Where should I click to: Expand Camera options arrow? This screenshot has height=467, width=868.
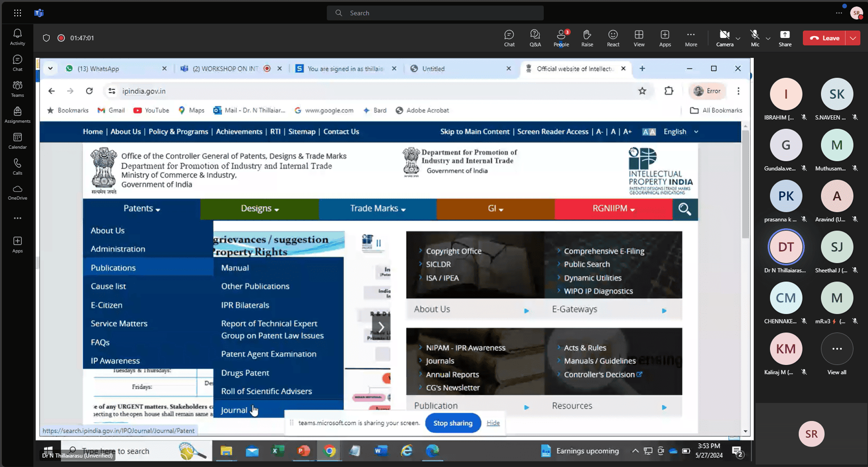(738, 38)
